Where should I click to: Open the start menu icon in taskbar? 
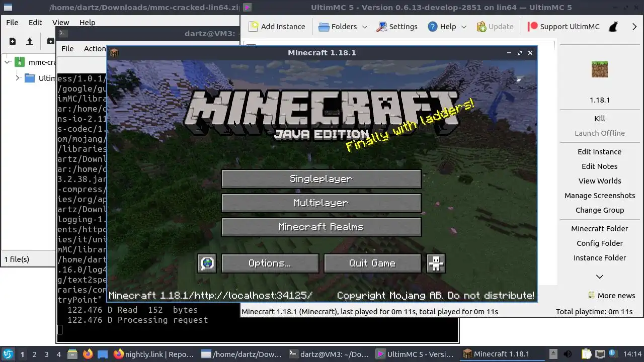(8, 354)
